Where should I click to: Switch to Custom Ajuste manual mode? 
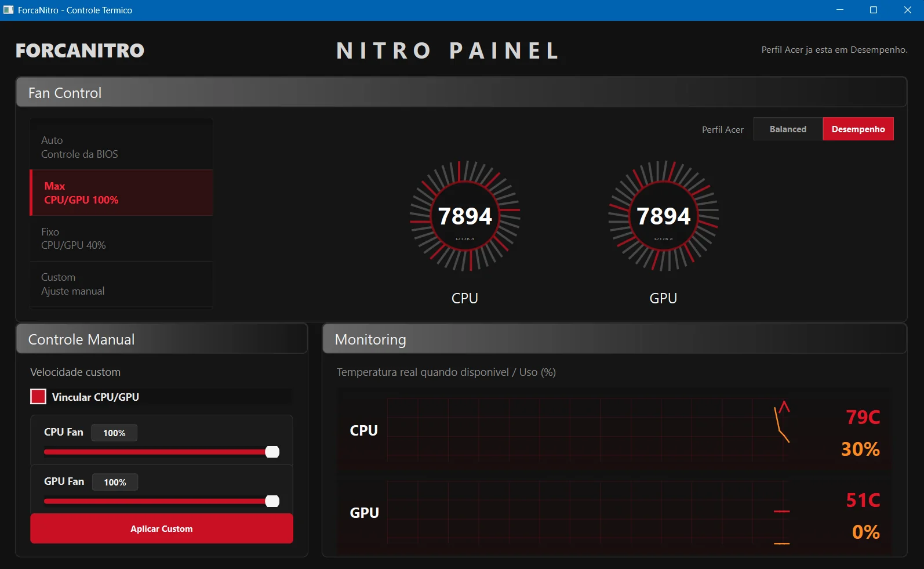[x=121, y=284]
